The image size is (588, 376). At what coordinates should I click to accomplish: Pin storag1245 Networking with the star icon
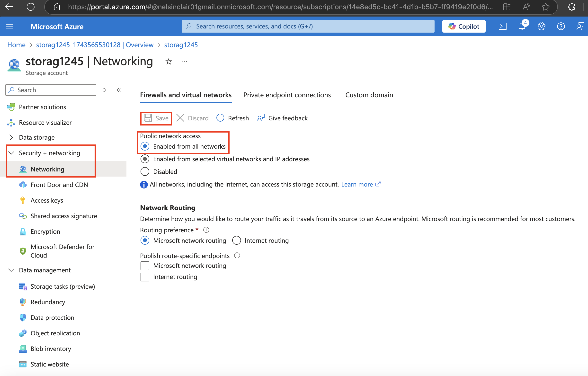tap(169, 62)
